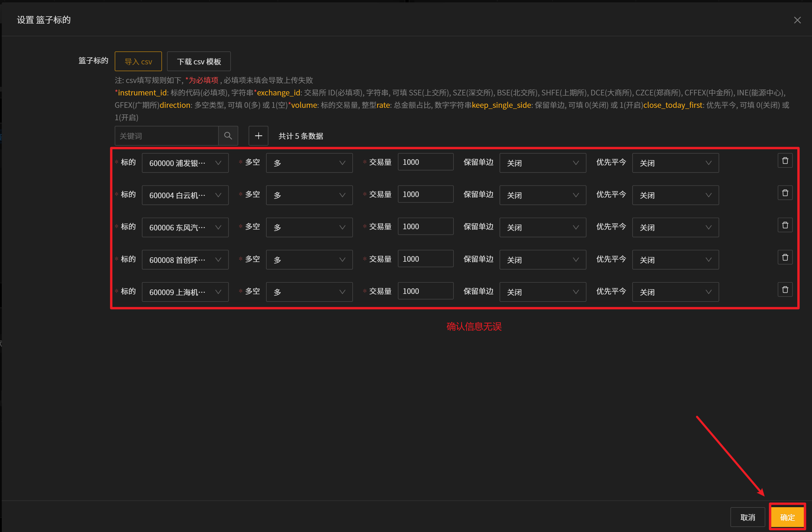
Task: Edit 交易量 field in 600009 row
Action: [425, 291]
